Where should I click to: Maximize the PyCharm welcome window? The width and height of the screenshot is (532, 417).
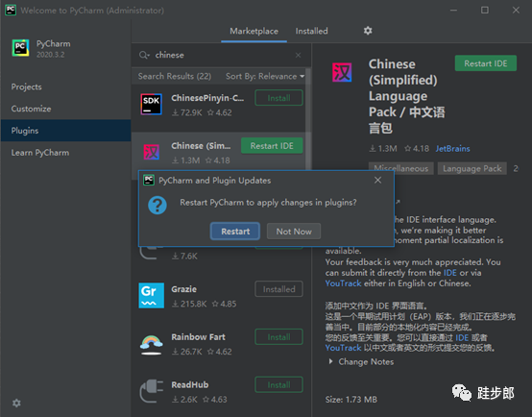coord(485,11)
